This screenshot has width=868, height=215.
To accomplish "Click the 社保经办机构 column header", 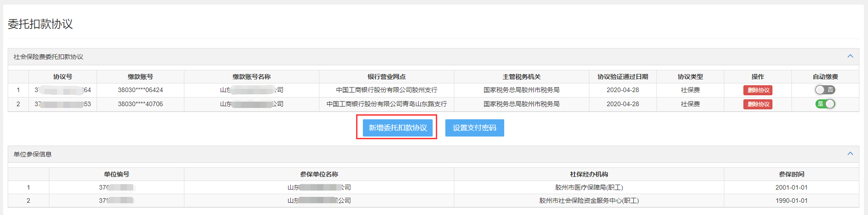I will click(x=588, y=174).
